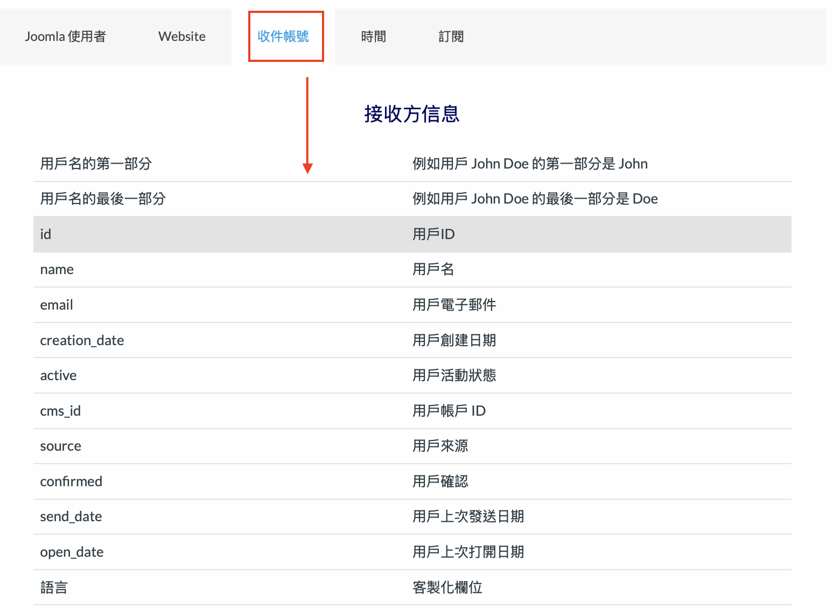Click the highlighted id row
The height and width of the screenshot is (616, 840).
click(x=46, y=234)
